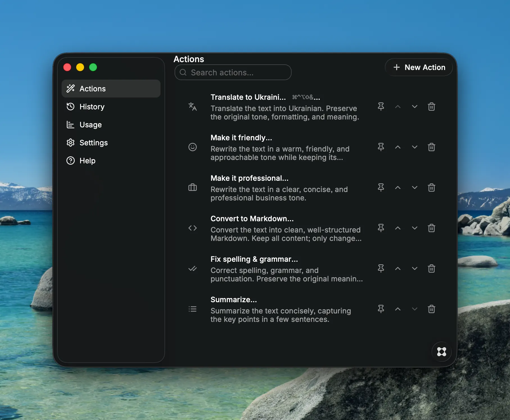Move Translate to Ukrainian action down
The height and width of the screenshot is (420, 510).
[415, 107]
